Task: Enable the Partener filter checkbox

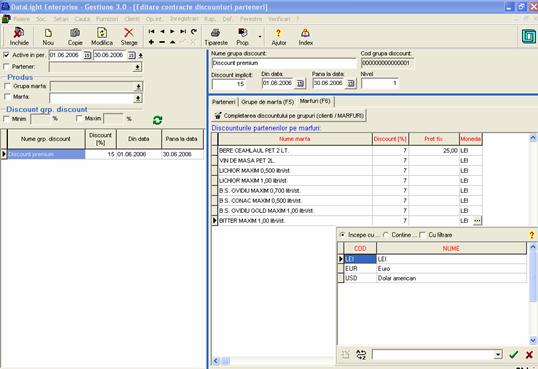Action: click(6, 67)
